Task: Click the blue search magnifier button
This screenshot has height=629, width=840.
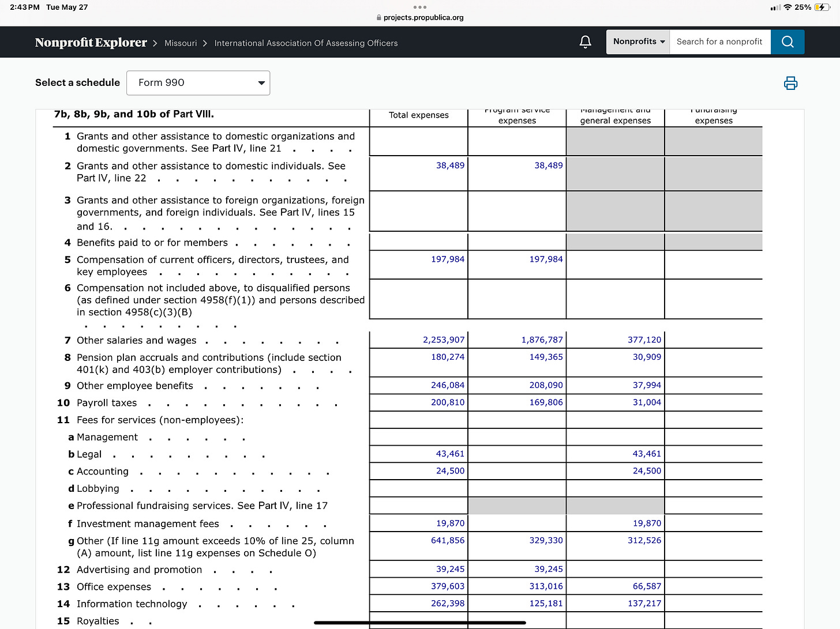Action: click(x=787, y=42)
